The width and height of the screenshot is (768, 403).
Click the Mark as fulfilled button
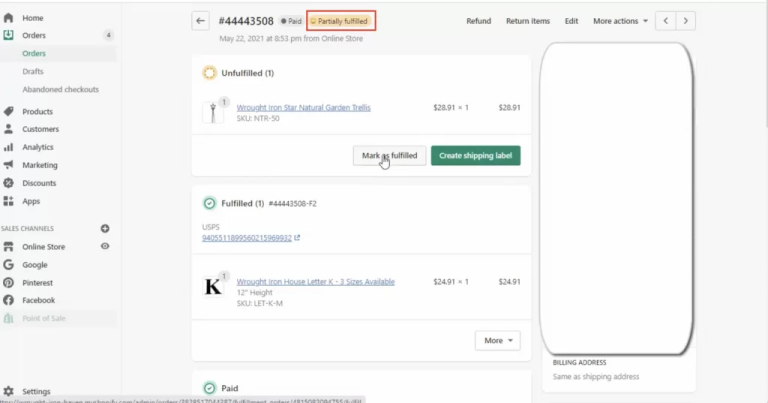tap(389, 155)
